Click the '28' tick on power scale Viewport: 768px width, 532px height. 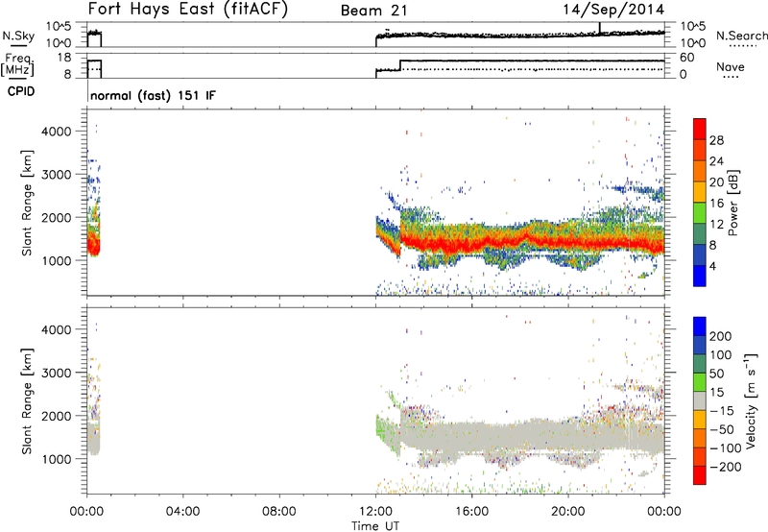716,140
